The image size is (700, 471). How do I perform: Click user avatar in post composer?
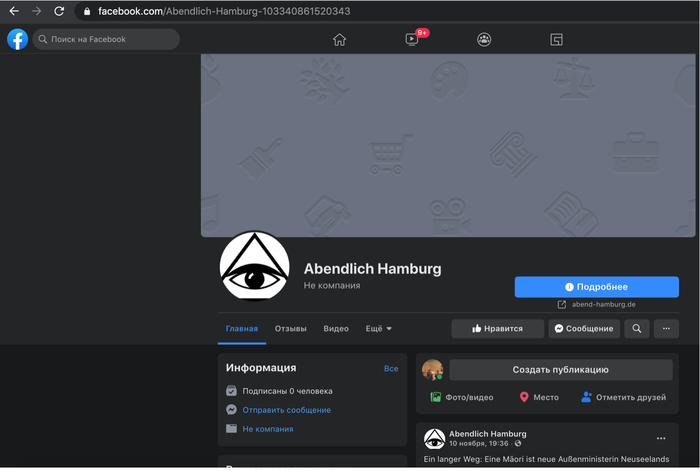[433, 370]
